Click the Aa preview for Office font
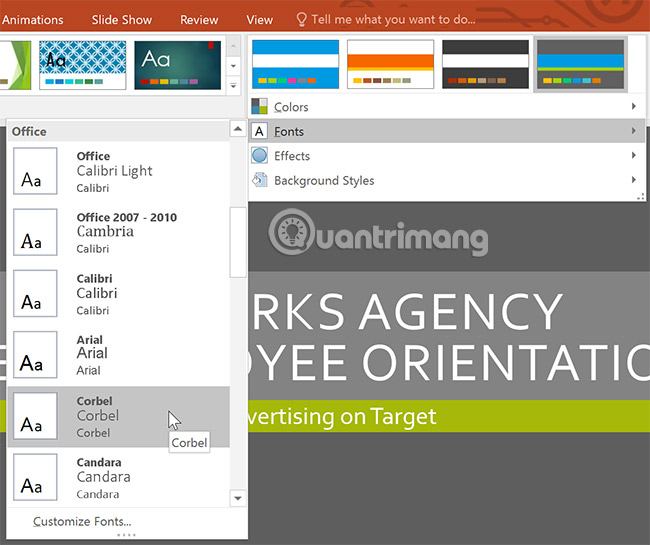This screenshot has width=650, height=545. click(35, 171)
